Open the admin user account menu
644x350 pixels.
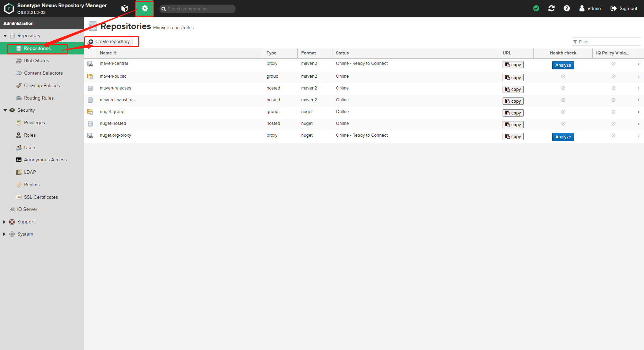pos(590,8)
